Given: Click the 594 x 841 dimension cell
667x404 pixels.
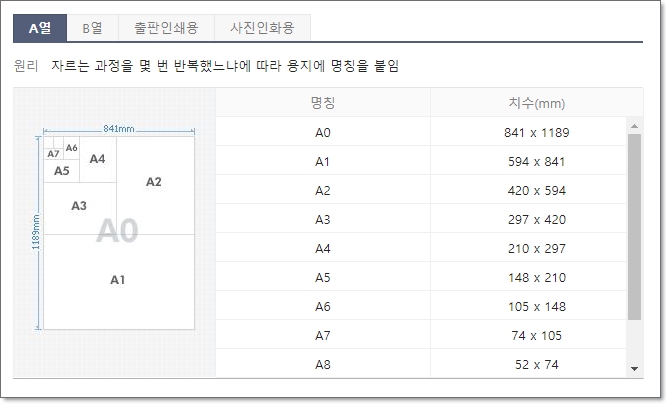Looking at the screenshot, I should point(528,162).
